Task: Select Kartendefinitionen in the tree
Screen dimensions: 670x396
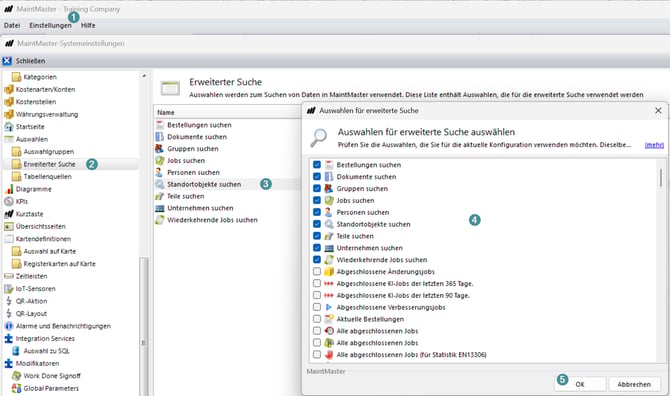Action: point(43,239)
